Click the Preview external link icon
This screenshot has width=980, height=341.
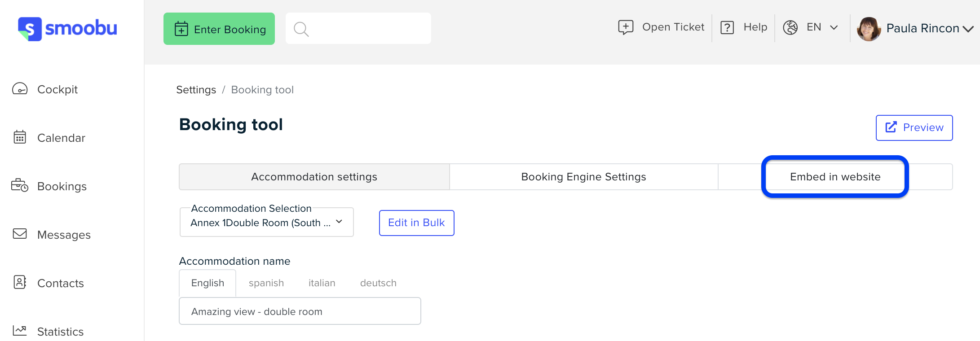(x=891, y=127)
